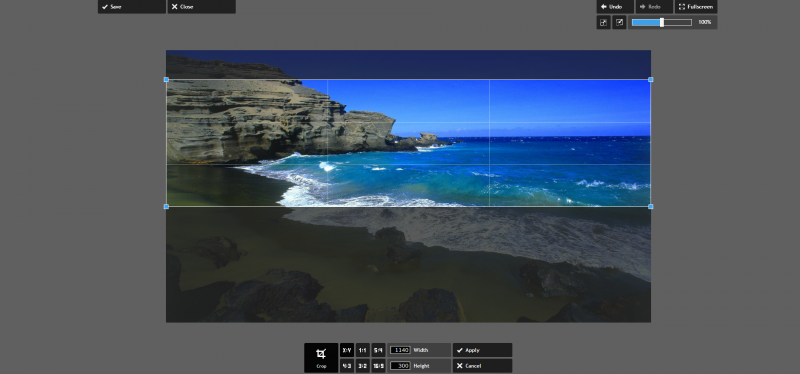Click the Redo arrow button
The width and height of the screenshot is (800, 374).
point(654,7)
